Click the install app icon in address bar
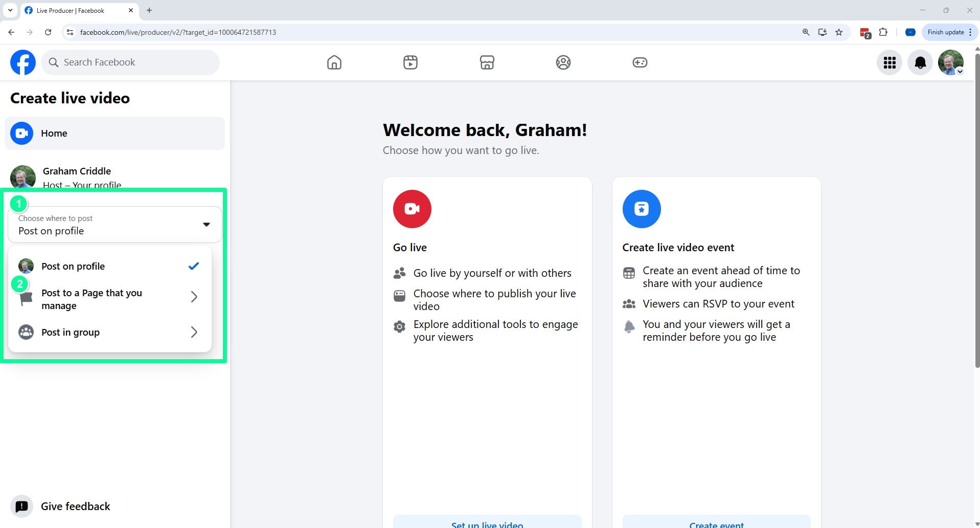The width and height of the screenshot is (980, 528). pos(822,32)
